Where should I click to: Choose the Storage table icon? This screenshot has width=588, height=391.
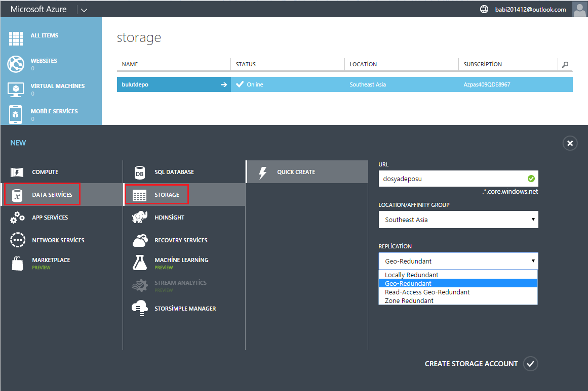tap(139, 195)
